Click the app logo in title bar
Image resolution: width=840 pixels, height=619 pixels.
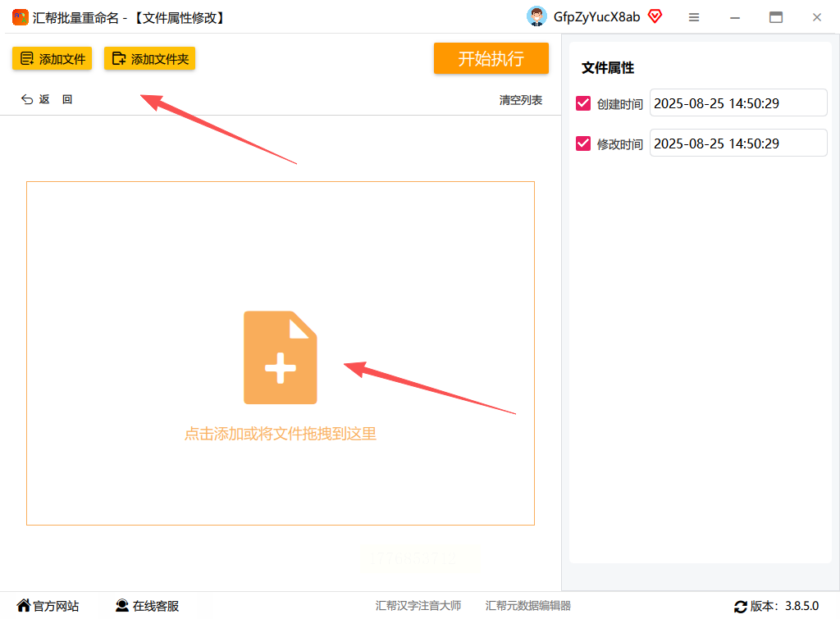[21, 17]
